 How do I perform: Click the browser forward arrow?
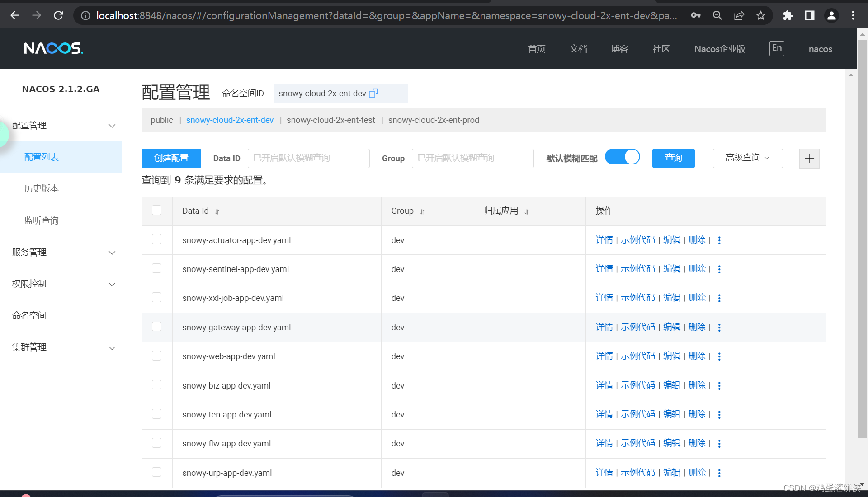pyautogui.click(x=37, y=15)
